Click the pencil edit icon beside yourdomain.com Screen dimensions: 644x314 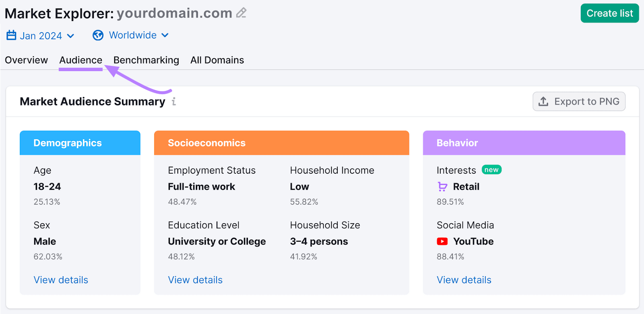point(241,13)
